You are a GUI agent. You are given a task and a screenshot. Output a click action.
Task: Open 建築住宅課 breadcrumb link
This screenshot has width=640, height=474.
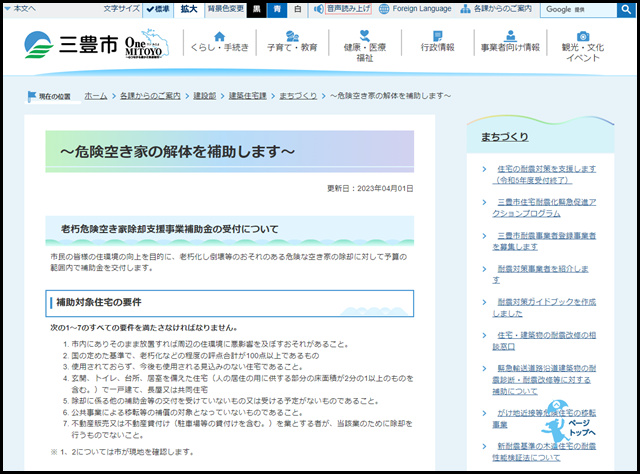coord(247,96)
